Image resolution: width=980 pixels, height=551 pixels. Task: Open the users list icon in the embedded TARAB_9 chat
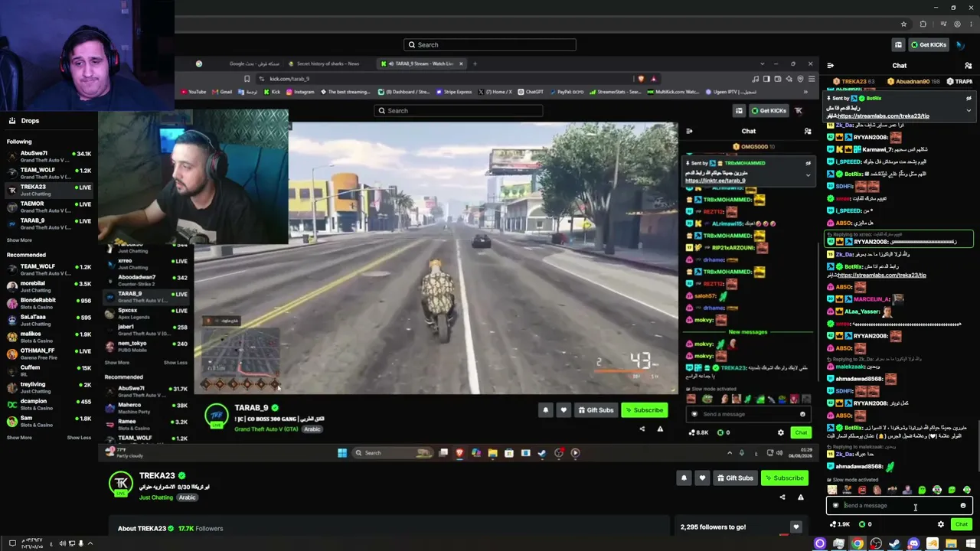pyautogui.click(x=808, y=131)
